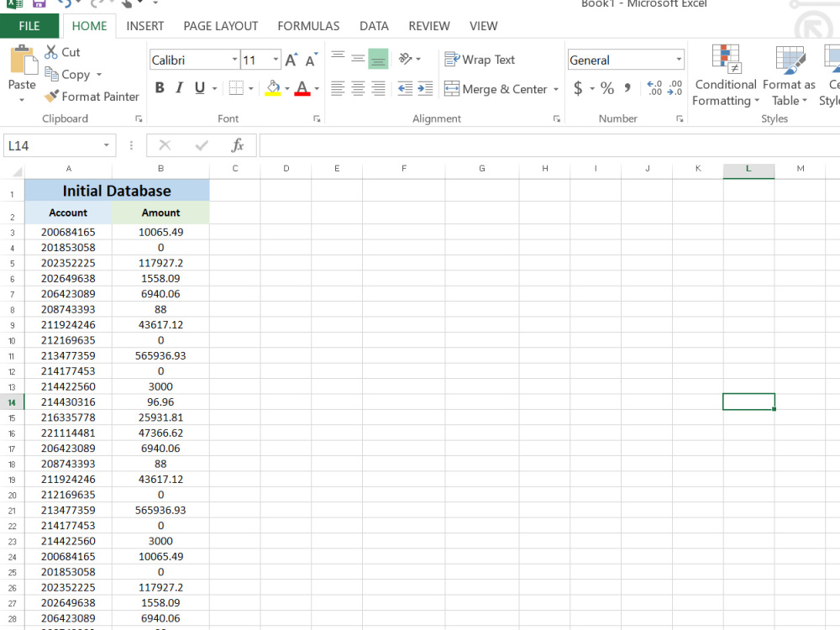Open the text orientation icon
This screenshot has height=630, width=840.
[x=406, y=59]
